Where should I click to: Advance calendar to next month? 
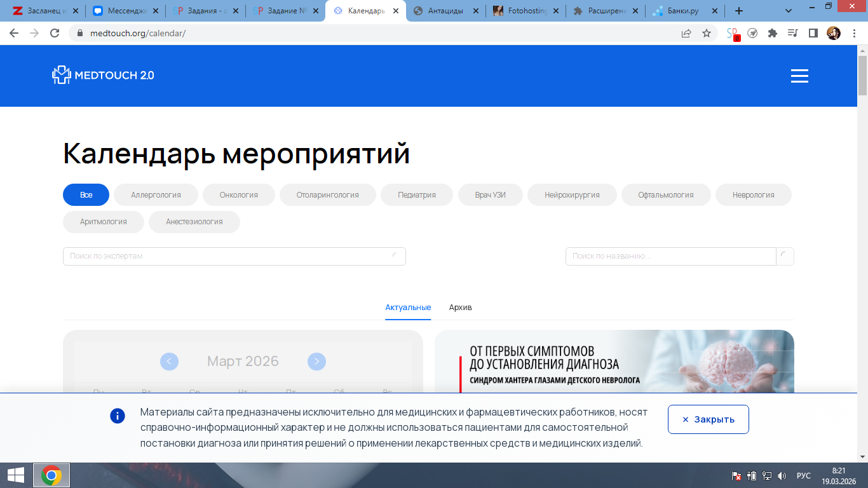[x=316, y=362]
